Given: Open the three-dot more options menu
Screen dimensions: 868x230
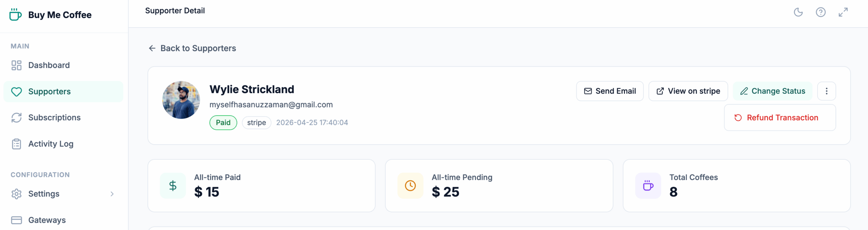Looking at the screenshot, I should pos(826,91).
